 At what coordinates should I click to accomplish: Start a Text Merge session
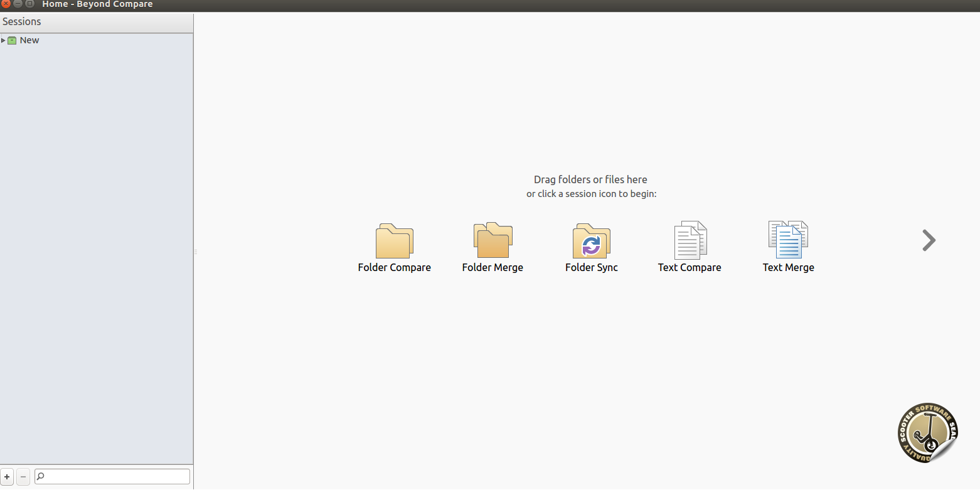click(x=788, y=248)
